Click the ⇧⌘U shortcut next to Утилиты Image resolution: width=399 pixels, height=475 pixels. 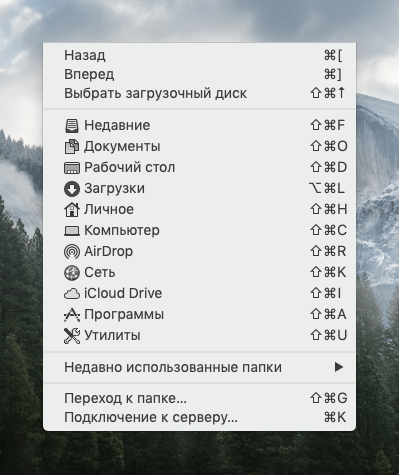coord(329,336)
